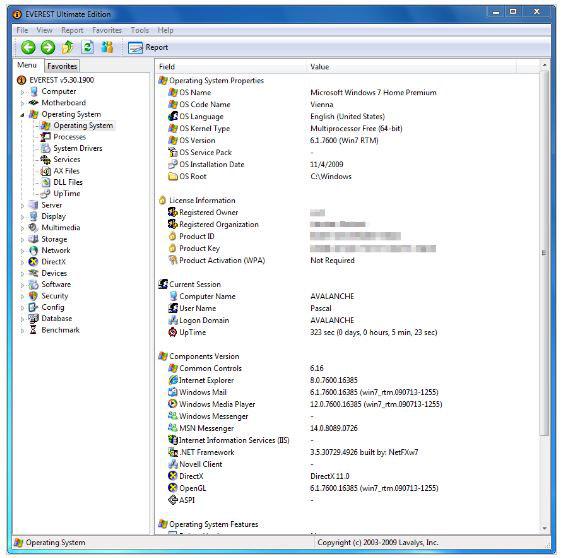Click the Benchmark hourglass icon
562x558 pixels.
click(34, 330)
